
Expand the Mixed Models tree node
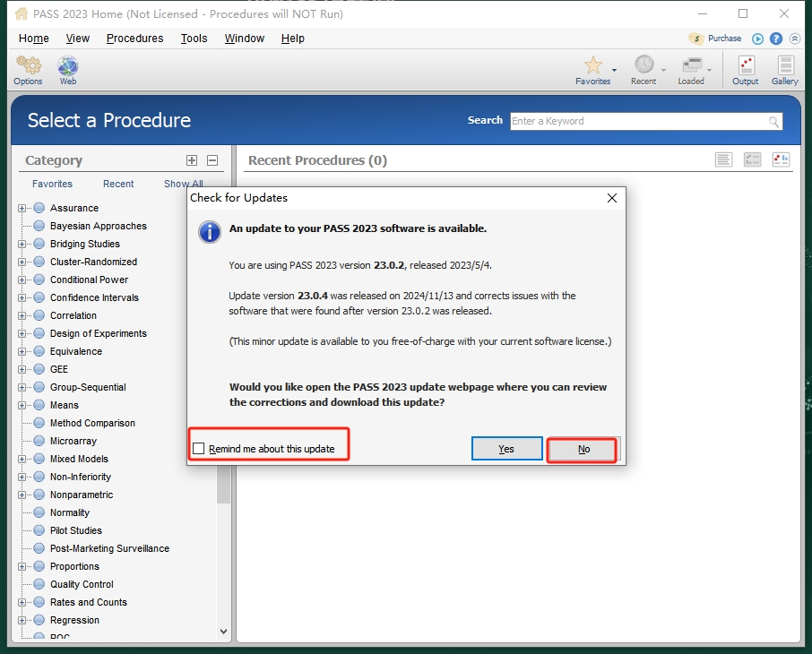point(22,459)
